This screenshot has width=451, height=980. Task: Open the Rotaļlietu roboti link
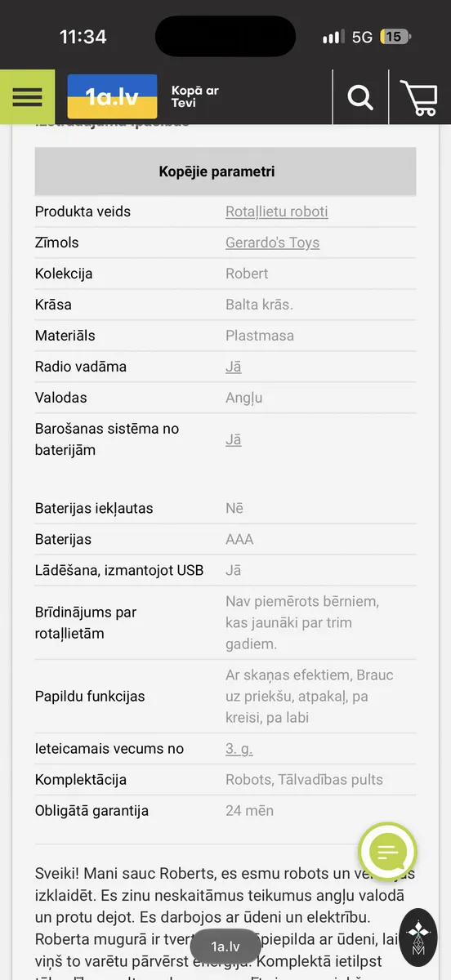pos(277,212)
